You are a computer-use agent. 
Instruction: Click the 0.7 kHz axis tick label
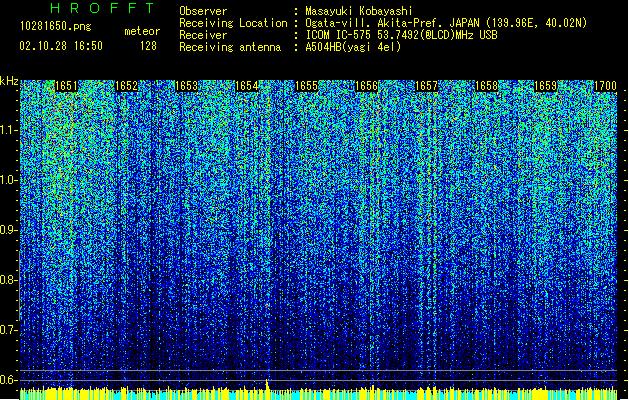coord(8,330)
